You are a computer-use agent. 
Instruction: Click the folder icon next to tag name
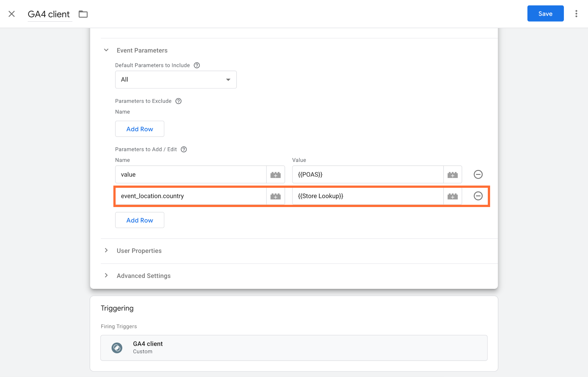[83, 14]
